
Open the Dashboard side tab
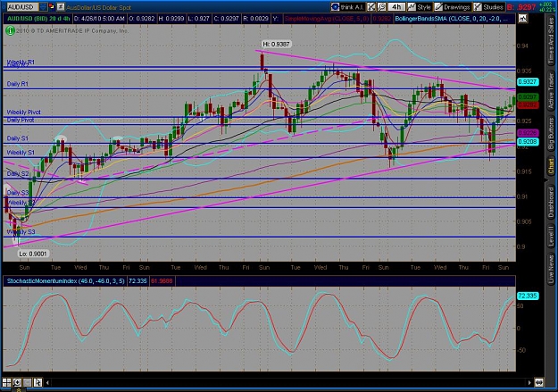point(551,203)
